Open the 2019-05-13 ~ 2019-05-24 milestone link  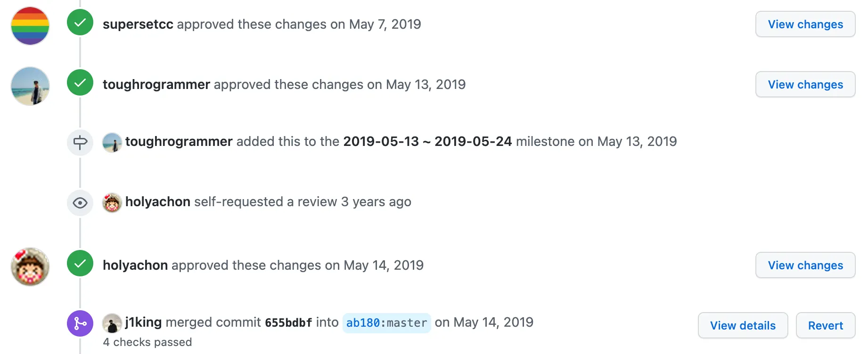pos(427,142)
